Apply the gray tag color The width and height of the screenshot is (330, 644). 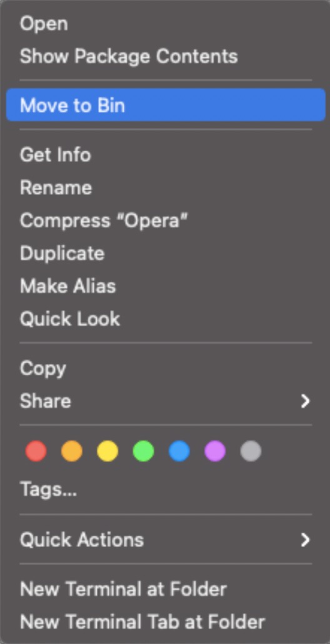(251, 451)
